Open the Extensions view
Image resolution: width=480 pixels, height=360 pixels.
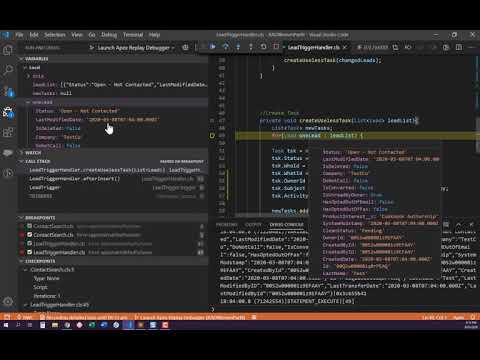tap(8, 132)
